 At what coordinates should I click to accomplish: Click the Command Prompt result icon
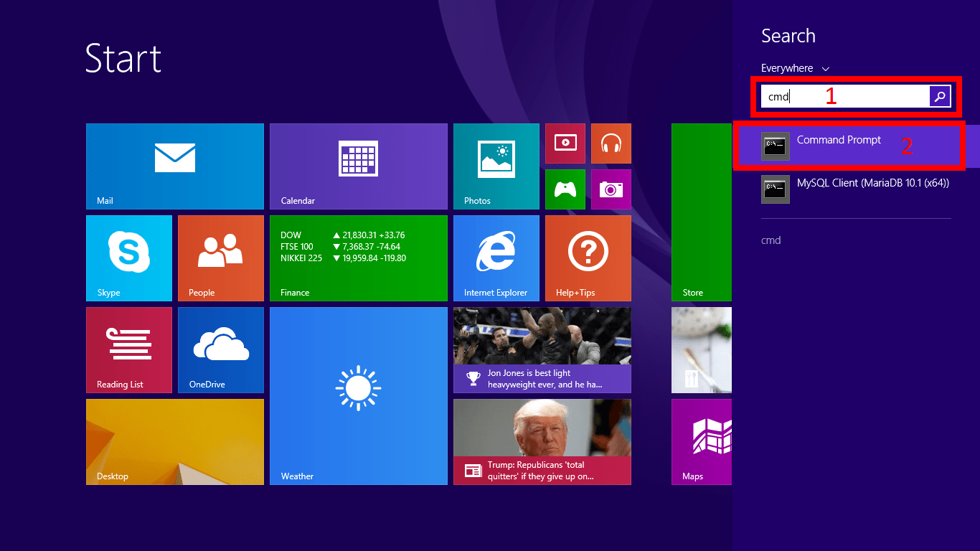[776, 146]
